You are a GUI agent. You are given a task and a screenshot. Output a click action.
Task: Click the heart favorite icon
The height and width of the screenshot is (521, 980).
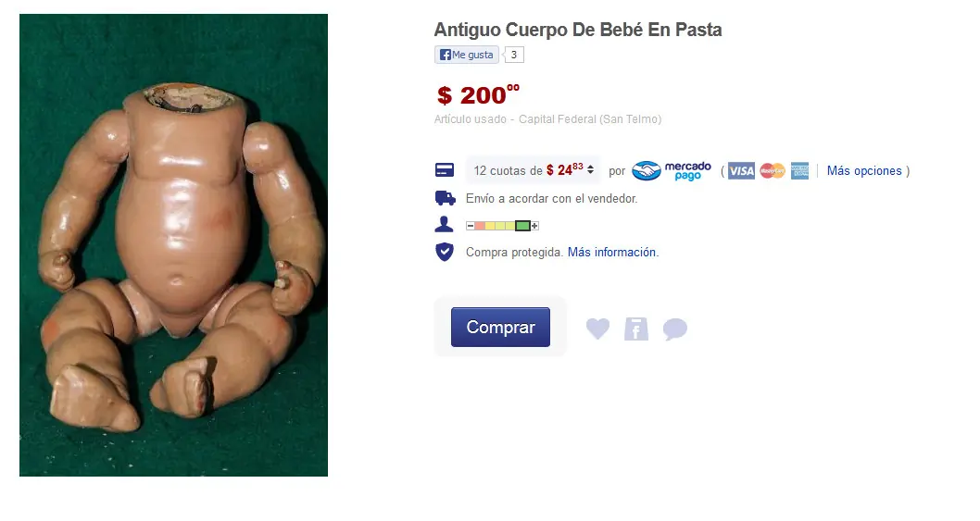(597, 329)
